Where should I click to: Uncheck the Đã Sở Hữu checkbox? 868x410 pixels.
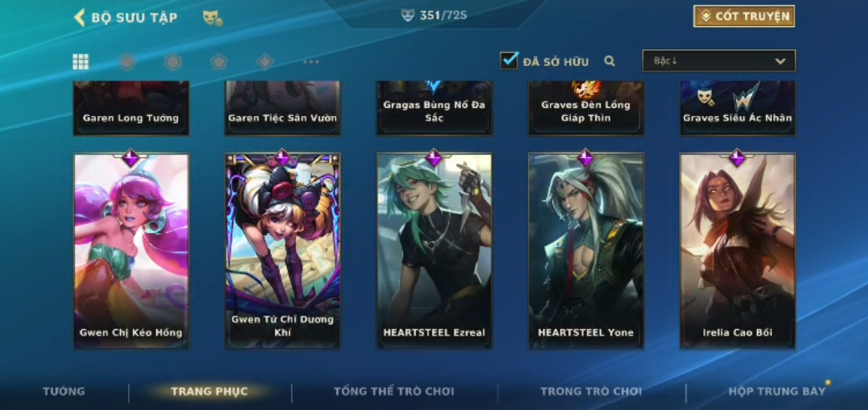(x=509, y=60)
